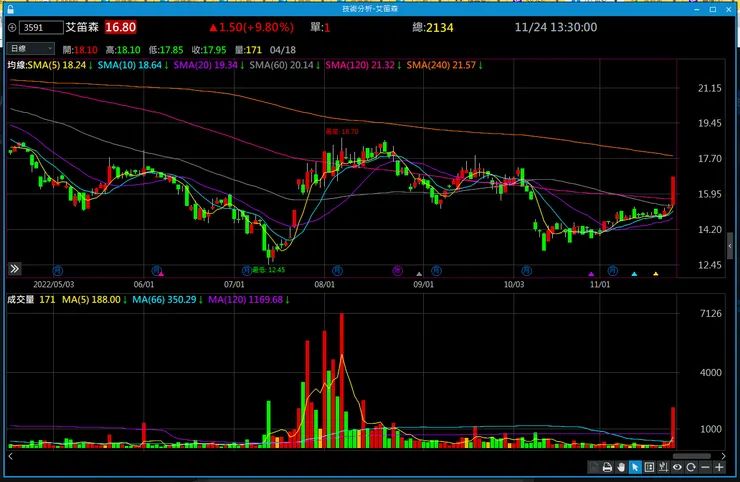The height and width of the screenshot is (482, 740).
Task: Click the highlighted price 16.80
Action: point(120,27)
